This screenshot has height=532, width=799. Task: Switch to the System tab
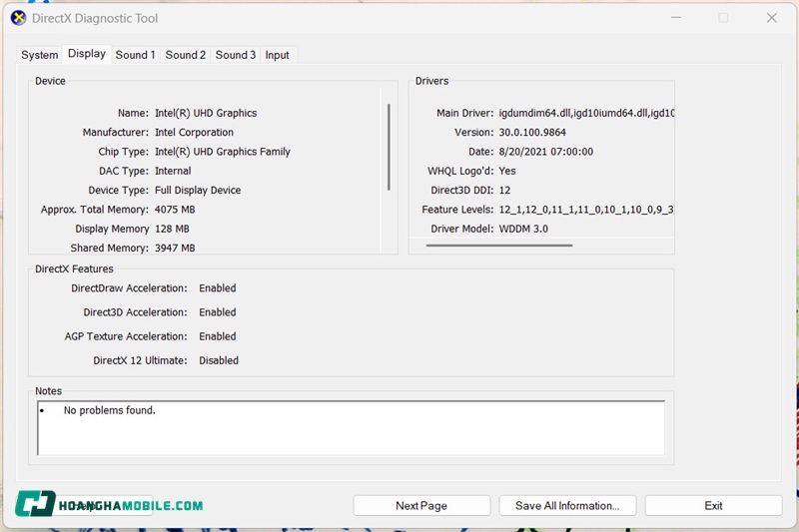[x=40, y=55]
